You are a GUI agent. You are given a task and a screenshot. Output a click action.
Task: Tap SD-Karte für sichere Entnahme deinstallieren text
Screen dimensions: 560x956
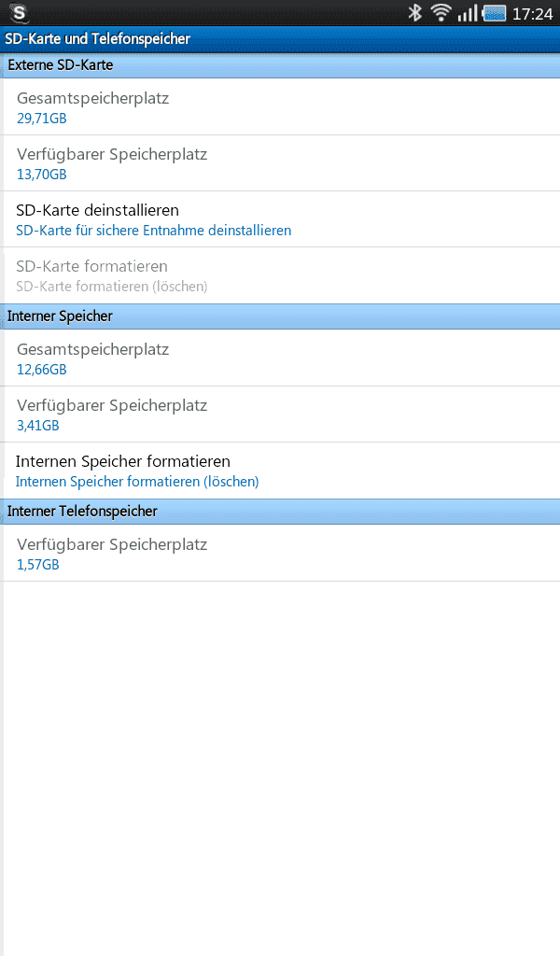tap(154, 231)
